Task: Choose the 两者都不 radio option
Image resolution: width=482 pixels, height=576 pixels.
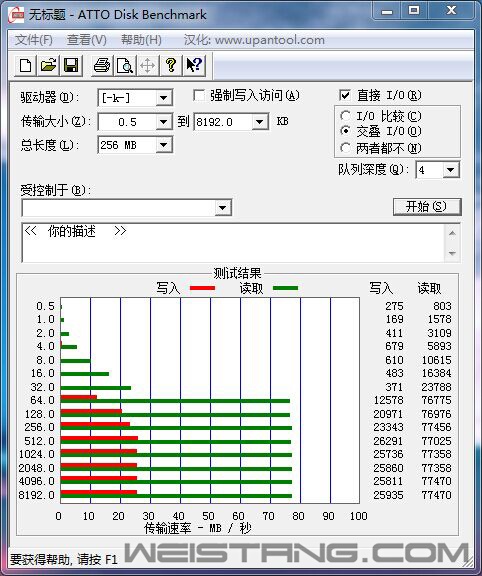Action: tap(345, 148)
